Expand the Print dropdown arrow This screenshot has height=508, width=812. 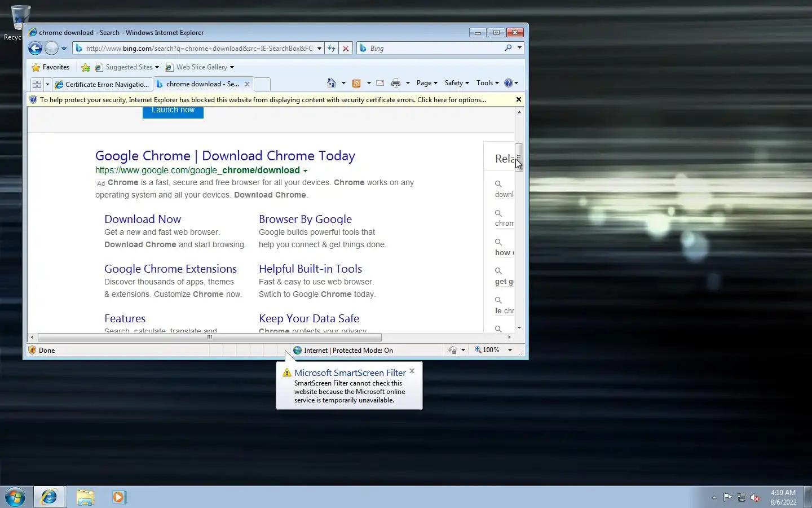[408, 83]
